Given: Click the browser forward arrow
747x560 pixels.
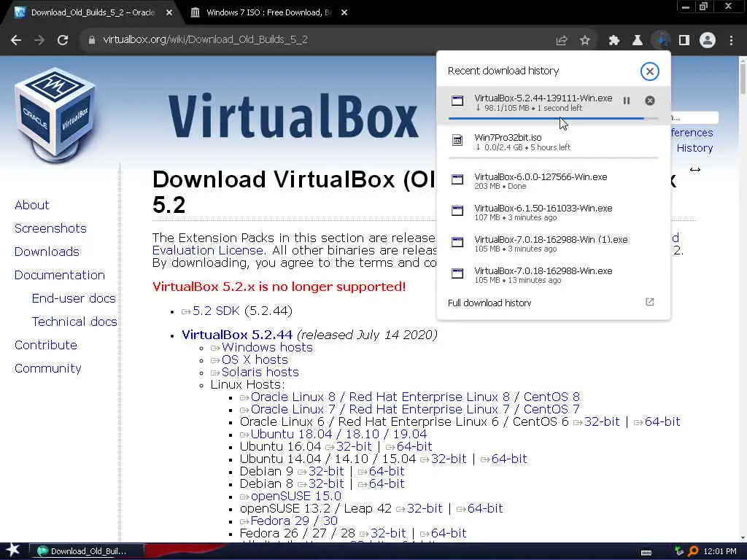Looking at the screenshot, I should (x=39, y=40).
